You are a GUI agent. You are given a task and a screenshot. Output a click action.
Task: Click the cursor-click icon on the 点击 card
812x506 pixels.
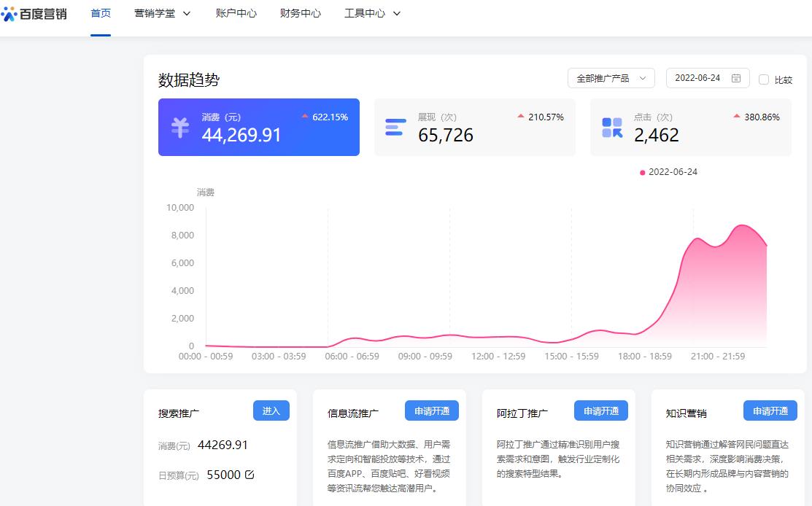pos(611,126)
